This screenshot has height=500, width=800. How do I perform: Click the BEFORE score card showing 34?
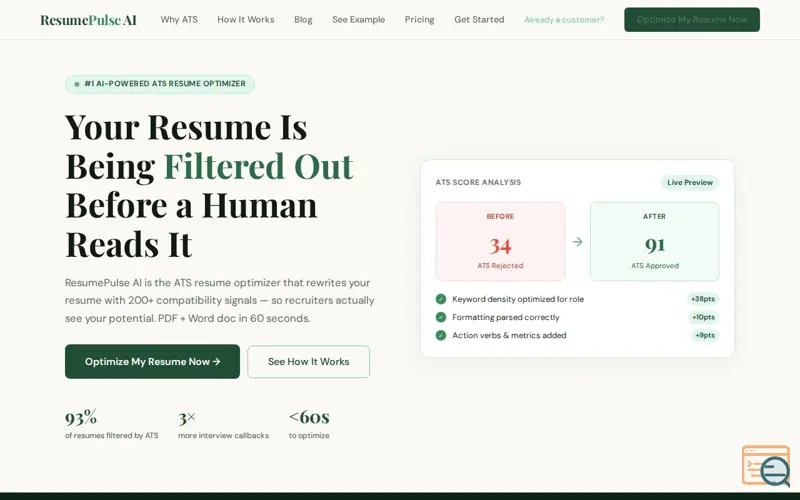point(500,241)
